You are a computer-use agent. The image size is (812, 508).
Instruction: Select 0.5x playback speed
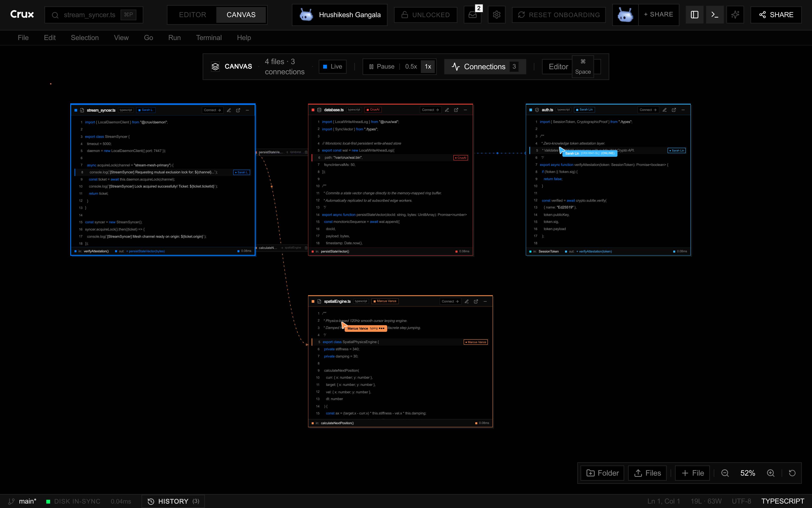click(x=411, y=66)
